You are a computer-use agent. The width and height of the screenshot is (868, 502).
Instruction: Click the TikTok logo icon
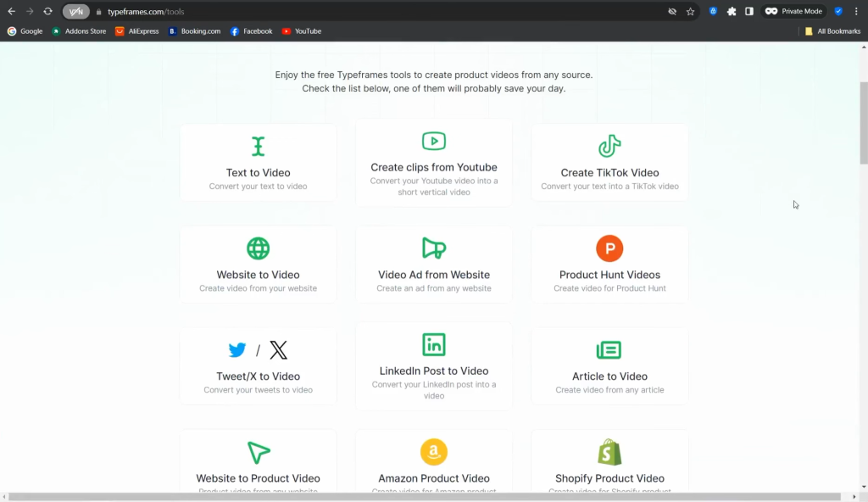tap(609, 147)
